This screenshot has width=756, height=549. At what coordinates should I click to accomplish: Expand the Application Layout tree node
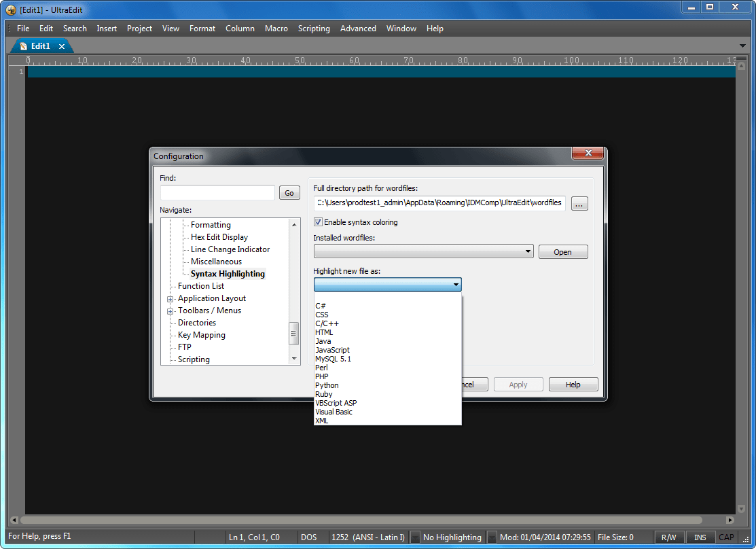pyautogui.click(x=170, y=299)
